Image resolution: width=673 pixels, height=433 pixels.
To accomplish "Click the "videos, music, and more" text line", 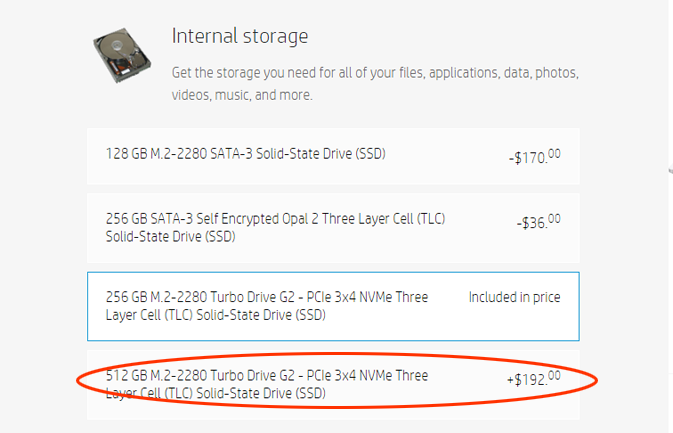I will pos(242,96).
